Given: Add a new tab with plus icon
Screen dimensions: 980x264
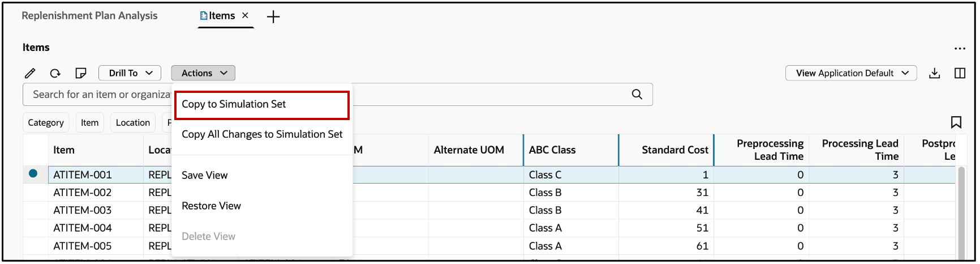Looking at the screenshot, I should [273, 17].
